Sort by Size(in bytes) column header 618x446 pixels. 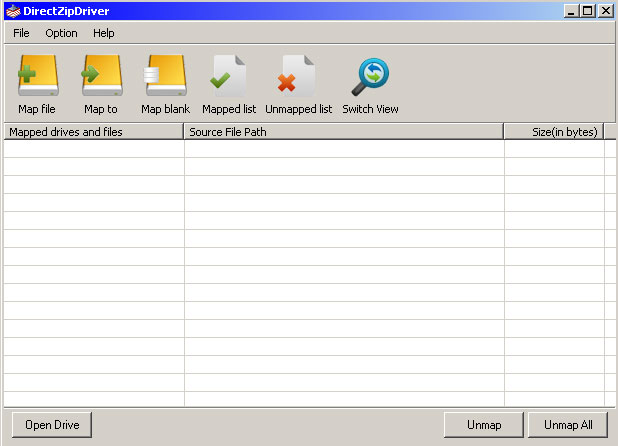554,132
